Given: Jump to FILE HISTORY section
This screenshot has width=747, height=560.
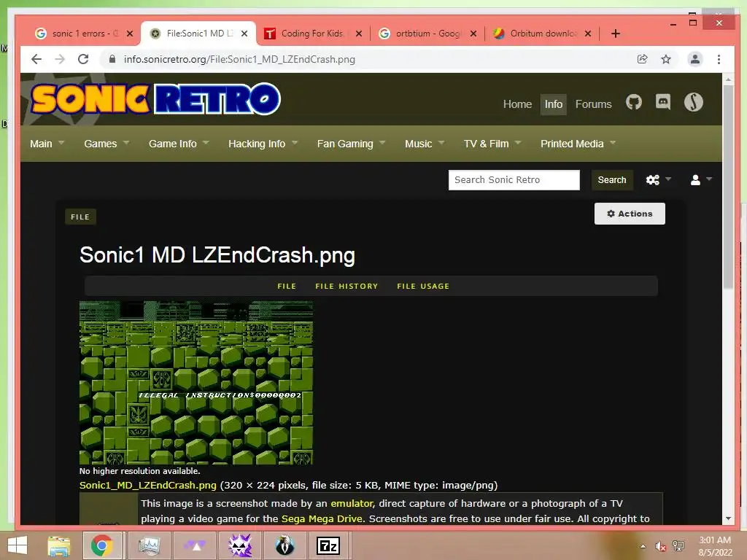Looking at the screenshot, I should click(x=347, y=286).
